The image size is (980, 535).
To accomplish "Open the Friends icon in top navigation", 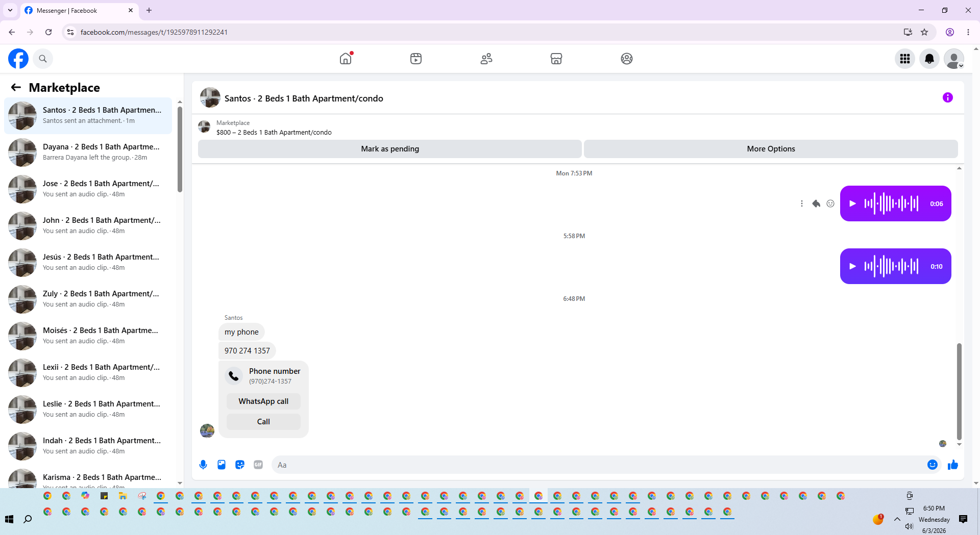I will click(x=486, y=59).
